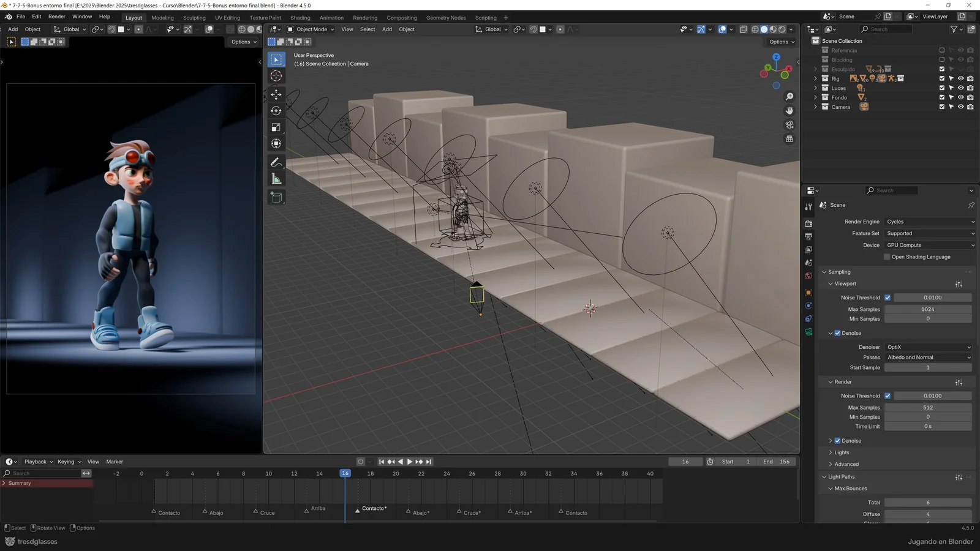The height and width of the screenshot is (551, 980).
Task: Hide the Rig collection in the outliner
Action: (960, 78)
